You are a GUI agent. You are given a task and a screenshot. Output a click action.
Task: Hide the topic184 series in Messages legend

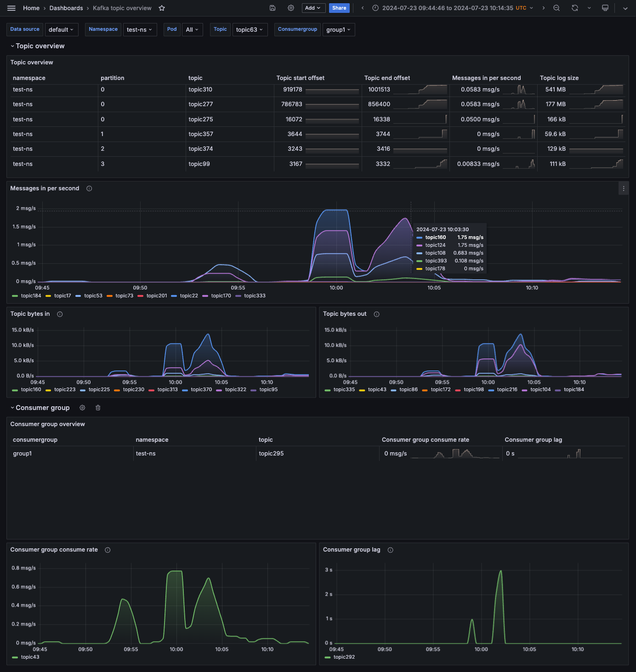click(30, 296)
